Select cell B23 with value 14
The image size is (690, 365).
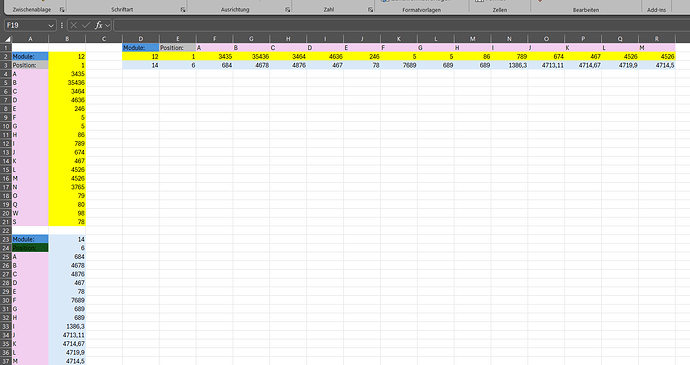click(x=67, y=239)
